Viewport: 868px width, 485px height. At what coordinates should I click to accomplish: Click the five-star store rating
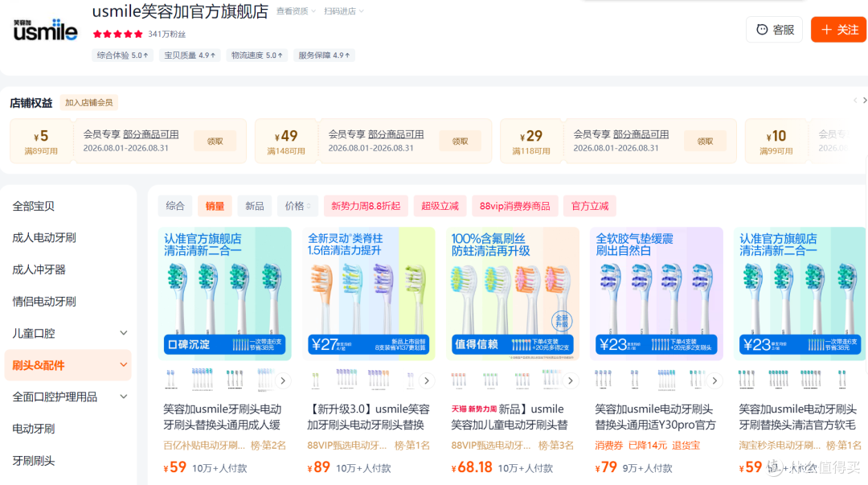click(x=118, y=34)
